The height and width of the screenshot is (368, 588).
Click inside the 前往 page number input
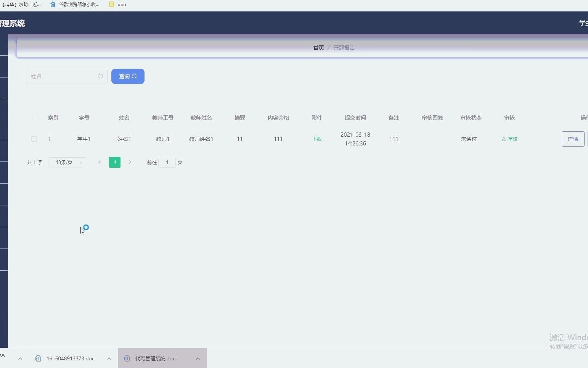[x=167, y=162]
